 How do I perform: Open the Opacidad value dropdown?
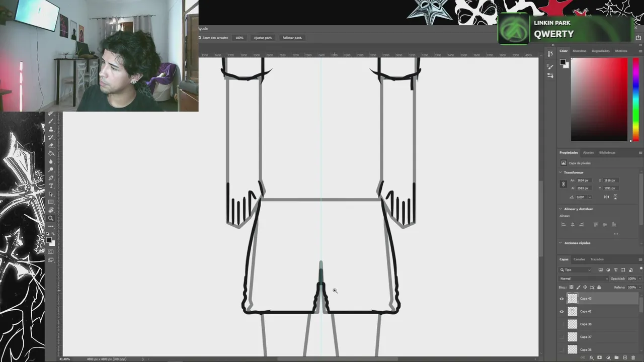[x=639, y=279]
